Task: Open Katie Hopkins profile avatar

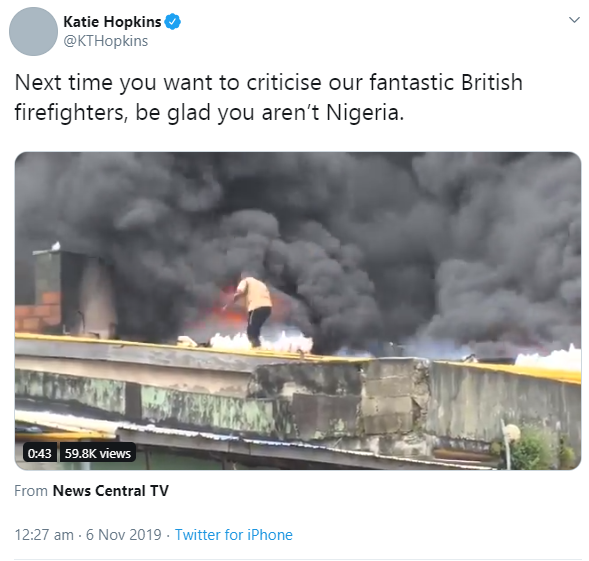Action: (x=33, y=32)
